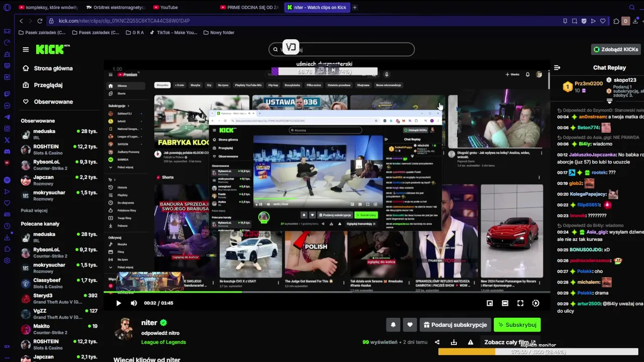Image resolution: width=644 pixels, height=362 pixels.
Task: Open the Nowy folder bookmark folder
Action: 219,33
